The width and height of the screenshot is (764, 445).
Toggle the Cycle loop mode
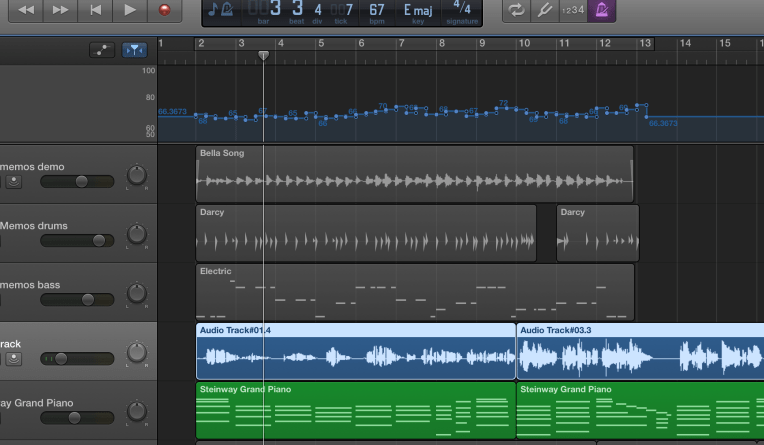point(516,10)
